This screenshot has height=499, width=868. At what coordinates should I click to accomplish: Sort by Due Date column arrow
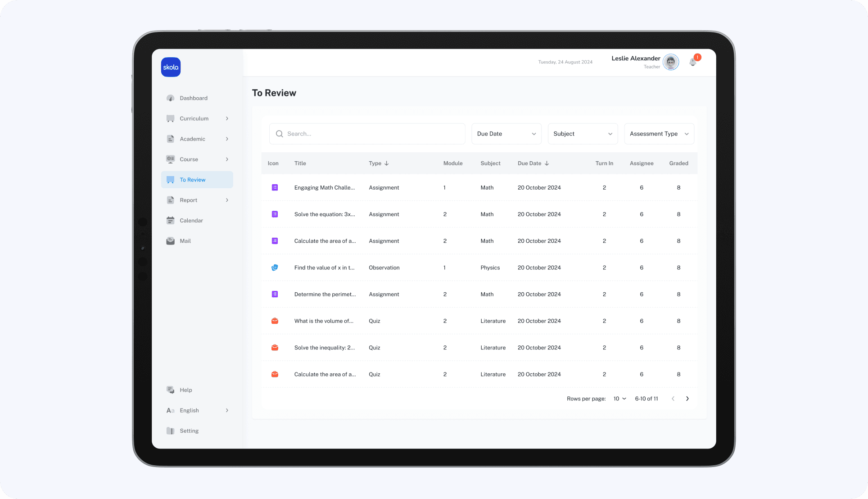(x=547, y=163)
